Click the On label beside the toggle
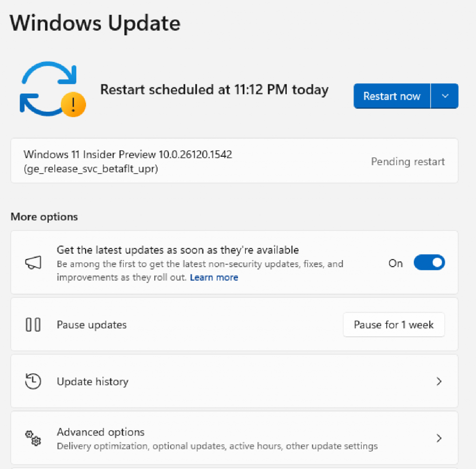Screen dimensions: 476x469 click(396, 263)
